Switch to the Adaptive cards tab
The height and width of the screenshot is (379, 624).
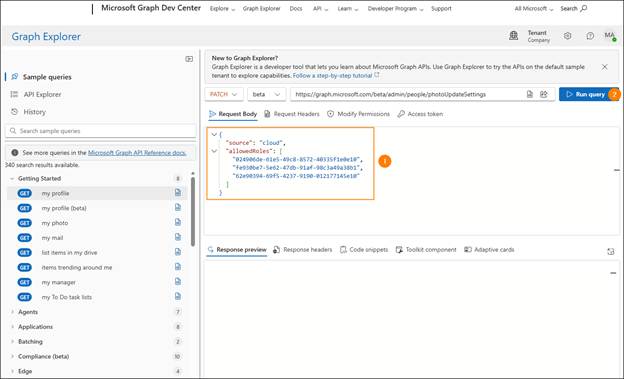pyautogui.click(x=489, y=250)
